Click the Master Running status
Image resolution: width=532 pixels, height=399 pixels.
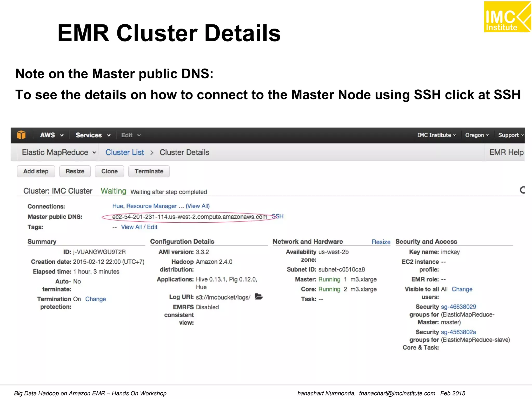coord(329,279)
